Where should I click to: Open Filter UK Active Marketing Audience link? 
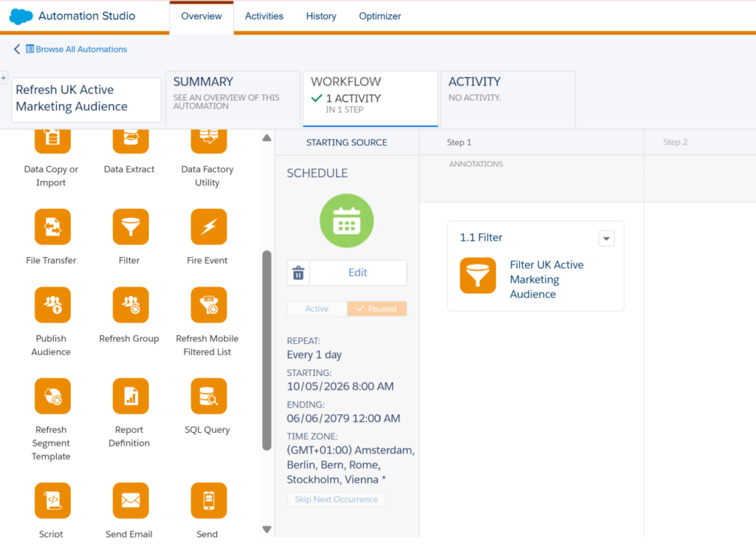[x=546, y=279]
